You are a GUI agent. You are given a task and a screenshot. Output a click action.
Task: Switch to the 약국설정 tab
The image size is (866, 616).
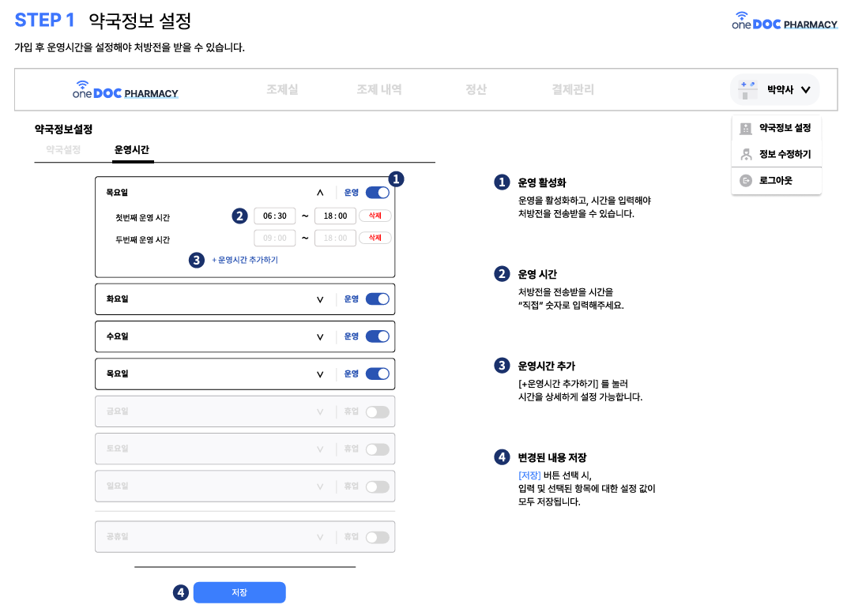63,149
